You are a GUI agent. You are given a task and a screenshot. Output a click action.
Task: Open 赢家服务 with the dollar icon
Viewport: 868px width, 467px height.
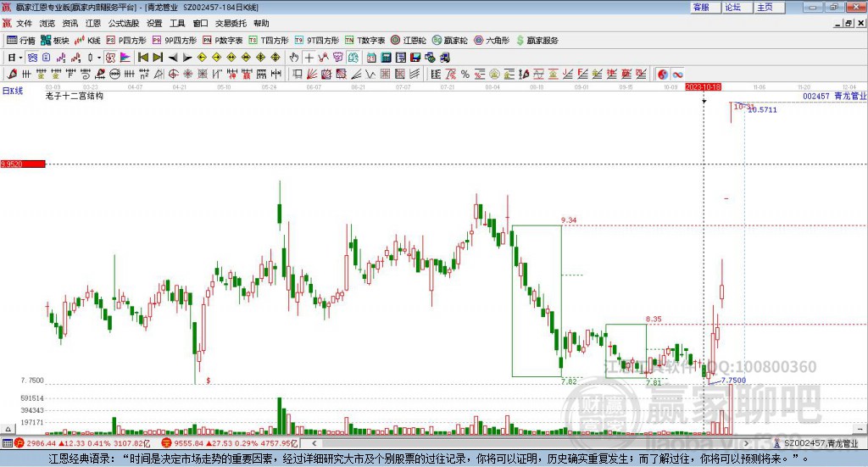pyautogui.click(x=537, y=41)
